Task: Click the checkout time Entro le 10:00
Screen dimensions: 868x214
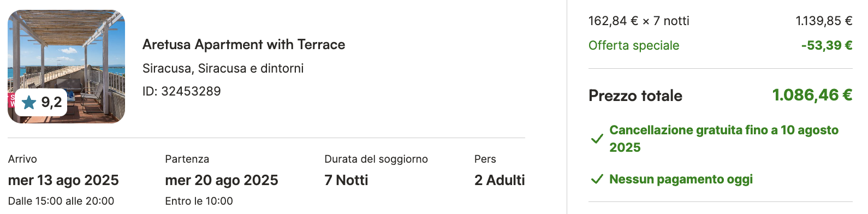Action: tap(199, 201)
